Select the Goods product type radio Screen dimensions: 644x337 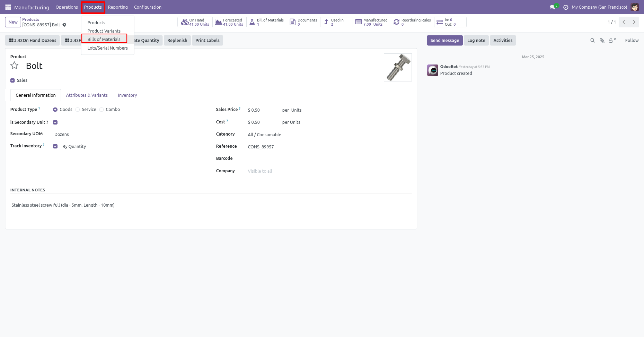[55, 110]
